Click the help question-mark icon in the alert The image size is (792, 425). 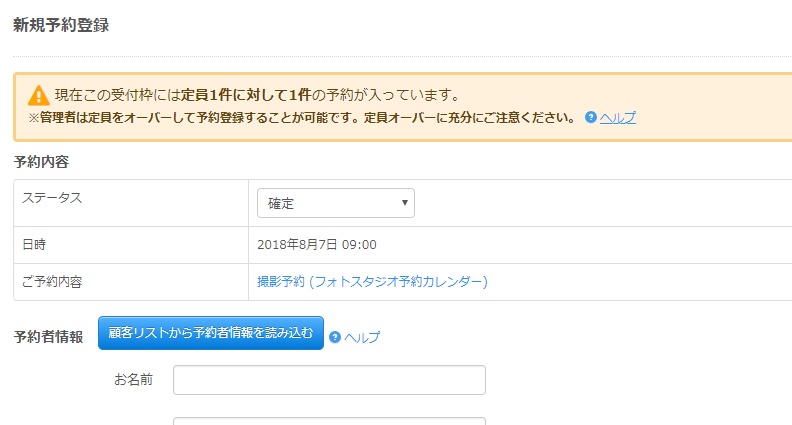(x=591, y=117)
